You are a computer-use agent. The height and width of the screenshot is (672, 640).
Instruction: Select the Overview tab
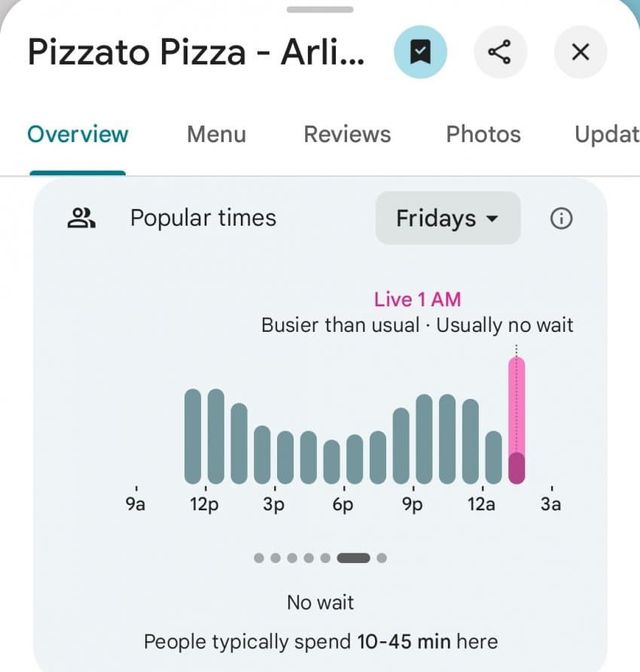(78, 134)
